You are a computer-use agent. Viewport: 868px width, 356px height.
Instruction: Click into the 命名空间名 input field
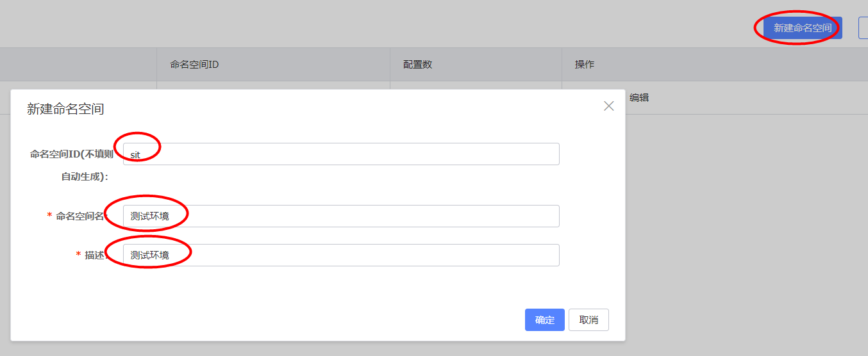tap(341, 216)
